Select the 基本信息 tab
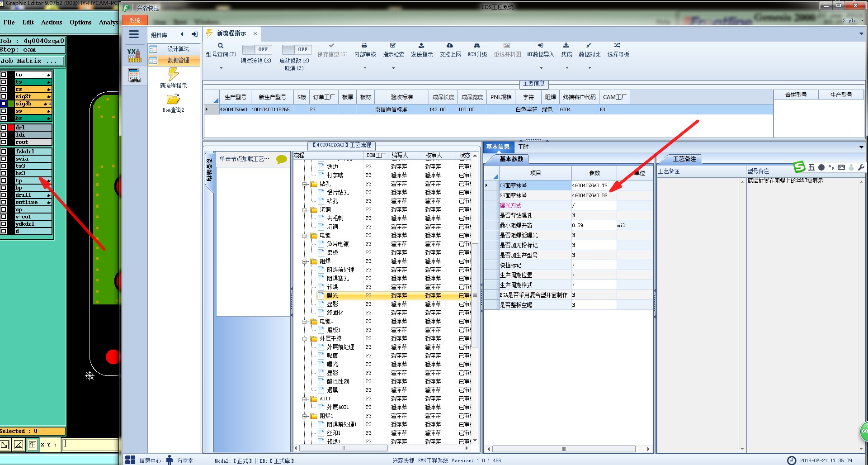The image size is (868, 465). (x=498, y=147)
